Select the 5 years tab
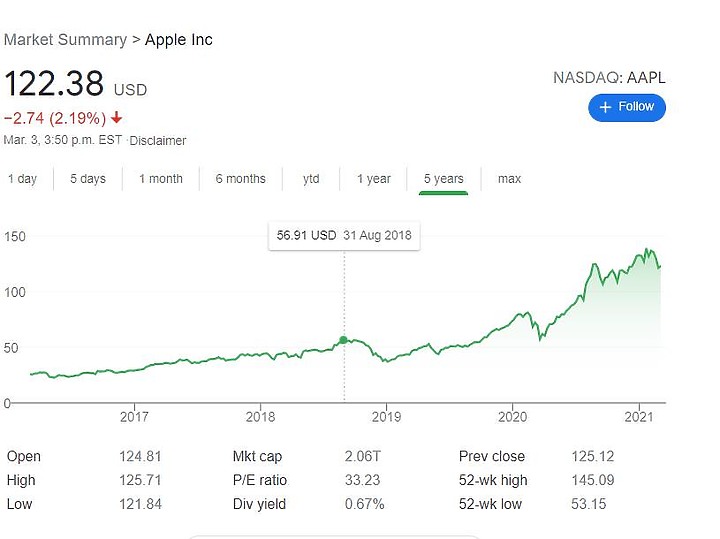This screenshot has height=539, width=720. pos(444,179)
